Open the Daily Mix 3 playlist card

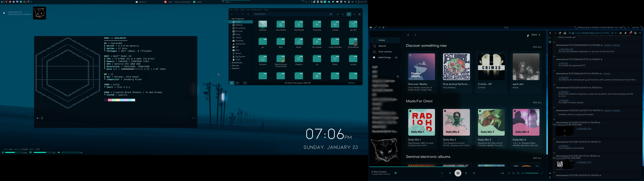(x=491, y=122)
